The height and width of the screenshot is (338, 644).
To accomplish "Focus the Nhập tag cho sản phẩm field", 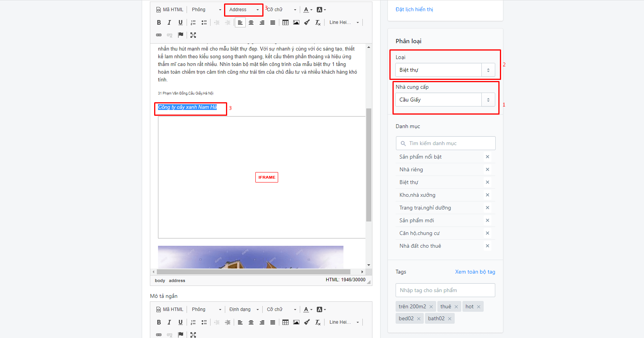I will click(445, 290).
